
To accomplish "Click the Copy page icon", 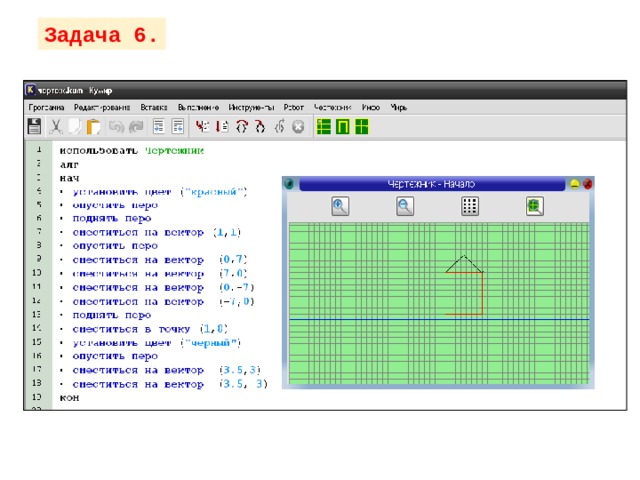I will click(75, 127).
